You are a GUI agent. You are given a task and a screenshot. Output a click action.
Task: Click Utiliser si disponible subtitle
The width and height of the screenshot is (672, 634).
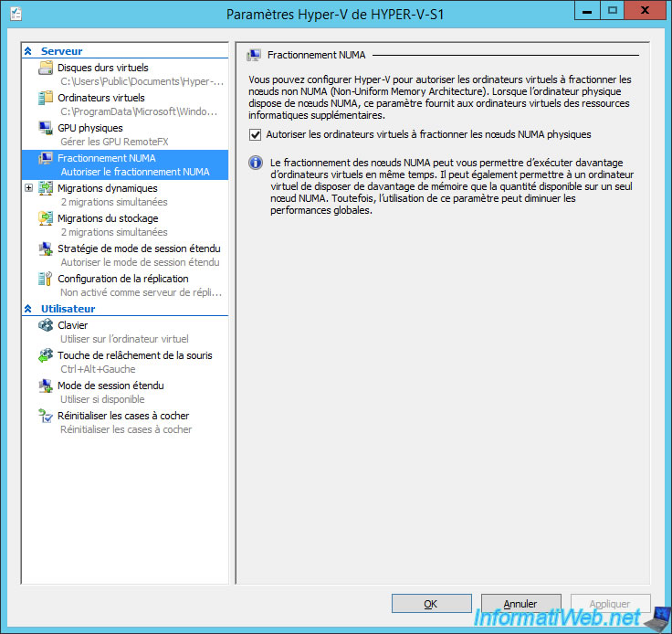tap(102, 399)
